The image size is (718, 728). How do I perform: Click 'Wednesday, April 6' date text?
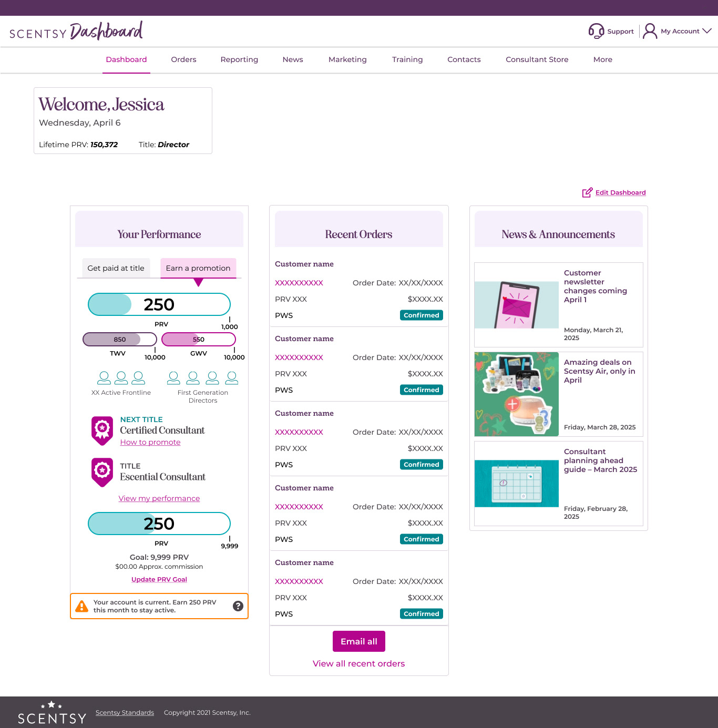(x=80, y=123)
